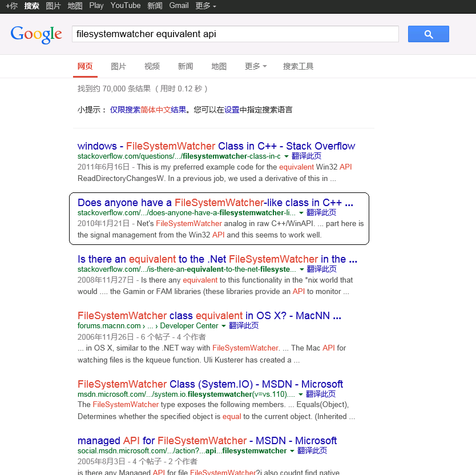Image resolution: width=476 pixels, height=475 pixels.
Task: Click the blue magnifier search button
Action: [428, 34]
